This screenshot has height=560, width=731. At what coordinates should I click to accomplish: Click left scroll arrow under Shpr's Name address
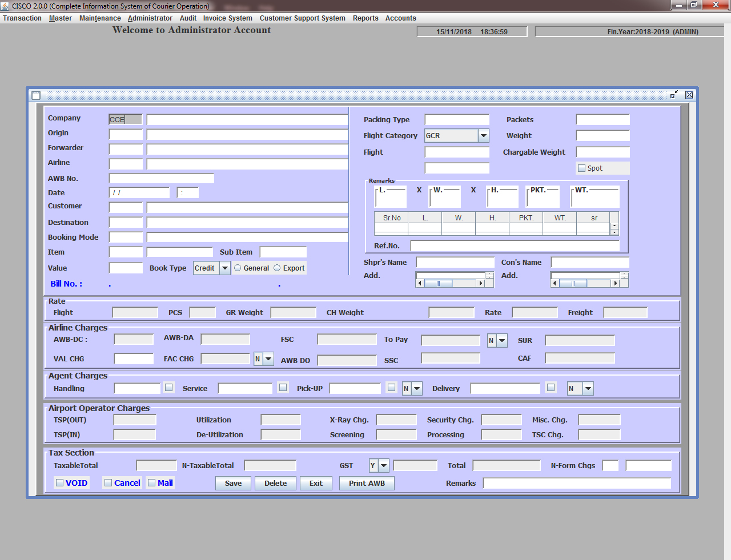(420, 283)
